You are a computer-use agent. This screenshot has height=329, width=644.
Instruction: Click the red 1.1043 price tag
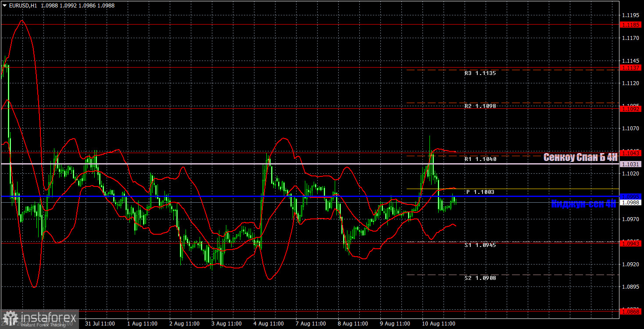(631, 153)
